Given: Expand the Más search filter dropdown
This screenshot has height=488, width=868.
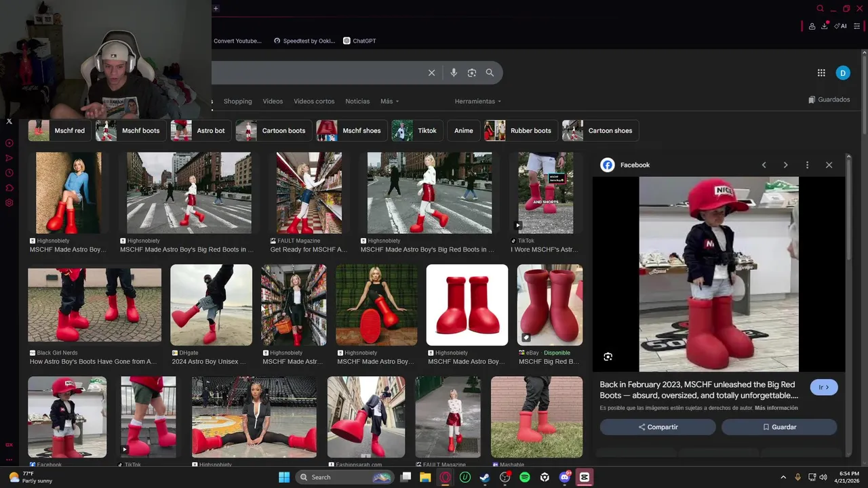Looking at the screenshot, I should (x=389, y=101).
